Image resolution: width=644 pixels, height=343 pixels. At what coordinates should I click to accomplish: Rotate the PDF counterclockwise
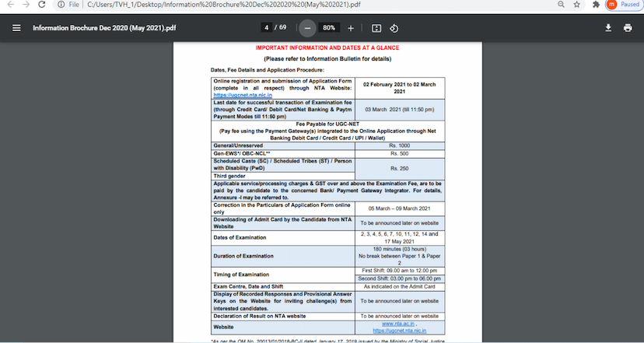[x=394, y=28]
